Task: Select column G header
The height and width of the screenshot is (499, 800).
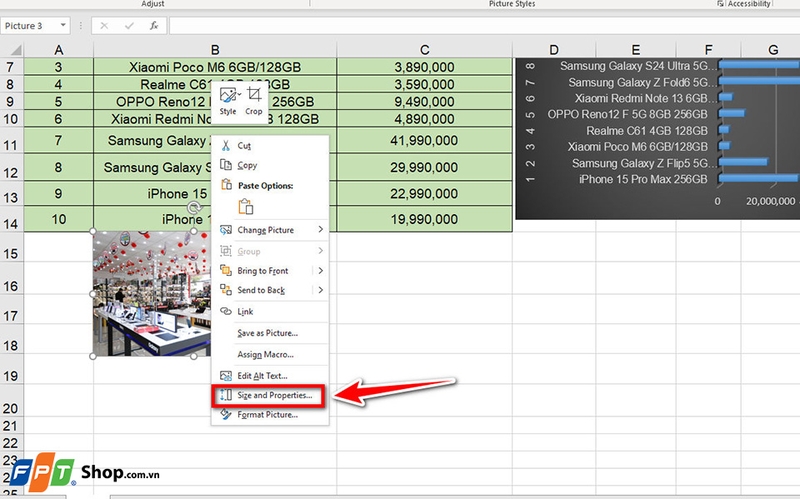Action: [770, 49]
